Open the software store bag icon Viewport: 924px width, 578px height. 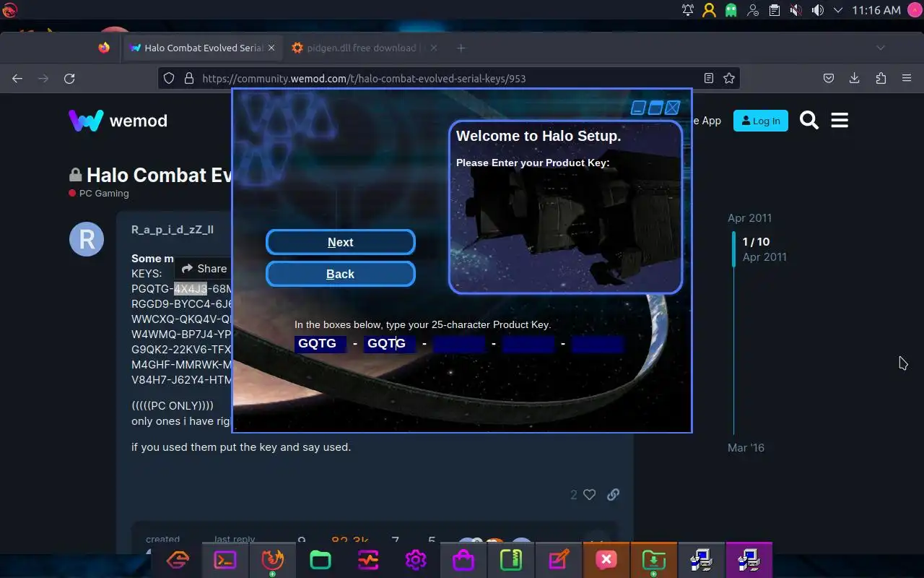pos(463,560)
